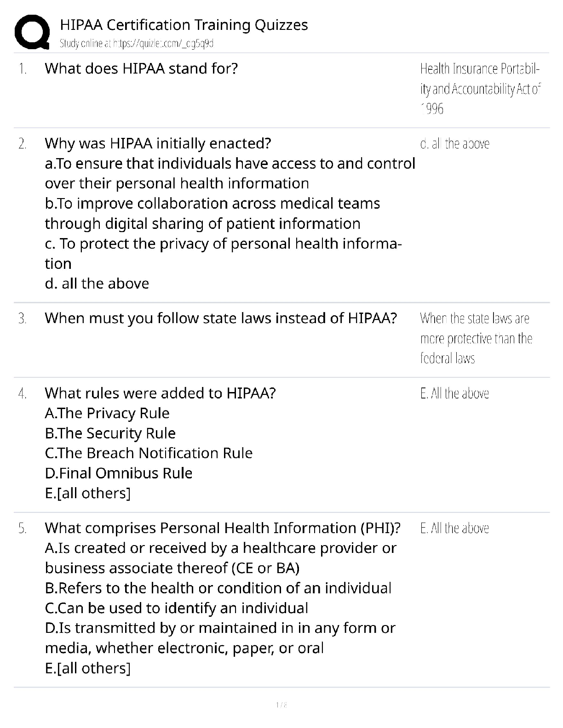Click option 'd. all the above' under question 2
Screen dimensions: 563x728
click(x=97, y=284)
